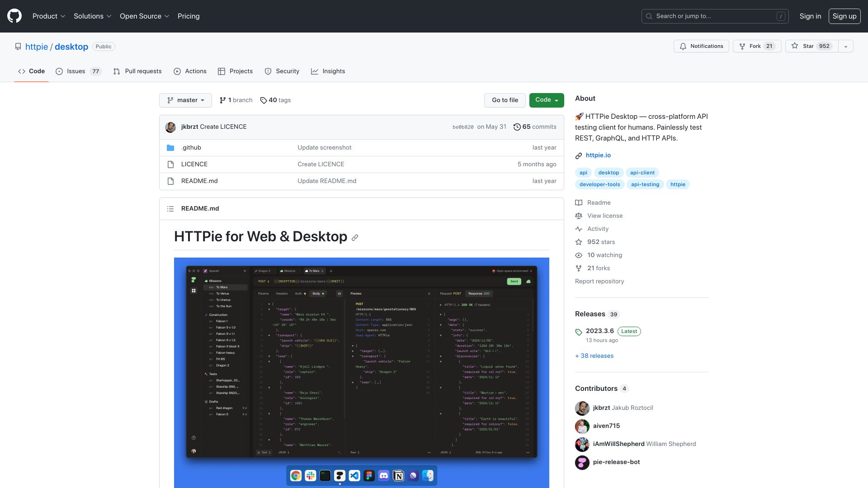This screenshot has height=488, width=868.
Task: Open the README.md file row
Action: [x=362, y=181]
